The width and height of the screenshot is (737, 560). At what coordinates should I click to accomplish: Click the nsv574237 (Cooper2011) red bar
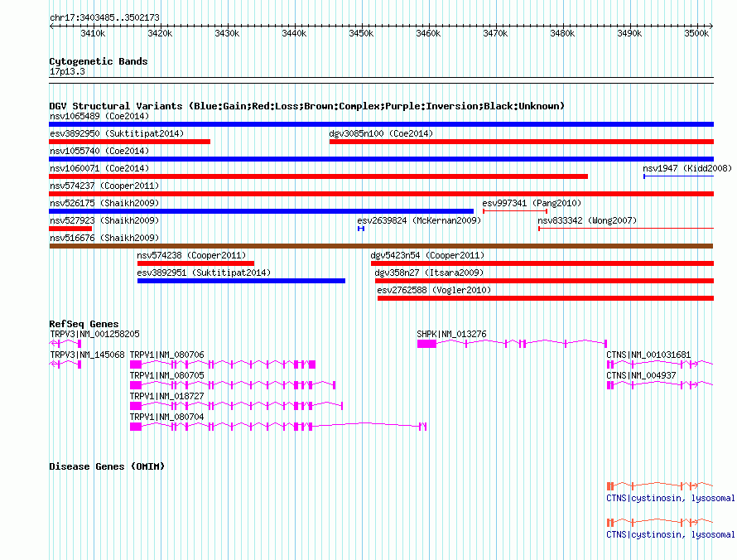(381, 194)
